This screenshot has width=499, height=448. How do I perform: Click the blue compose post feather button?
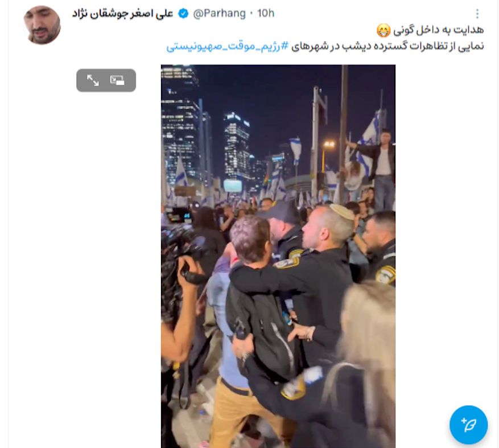tap(468, 425)
